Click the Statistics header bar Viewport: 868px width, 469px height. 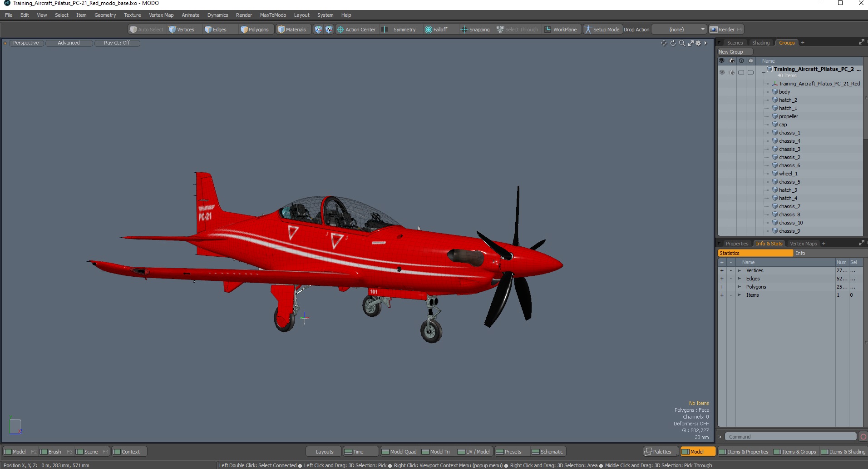755,253
